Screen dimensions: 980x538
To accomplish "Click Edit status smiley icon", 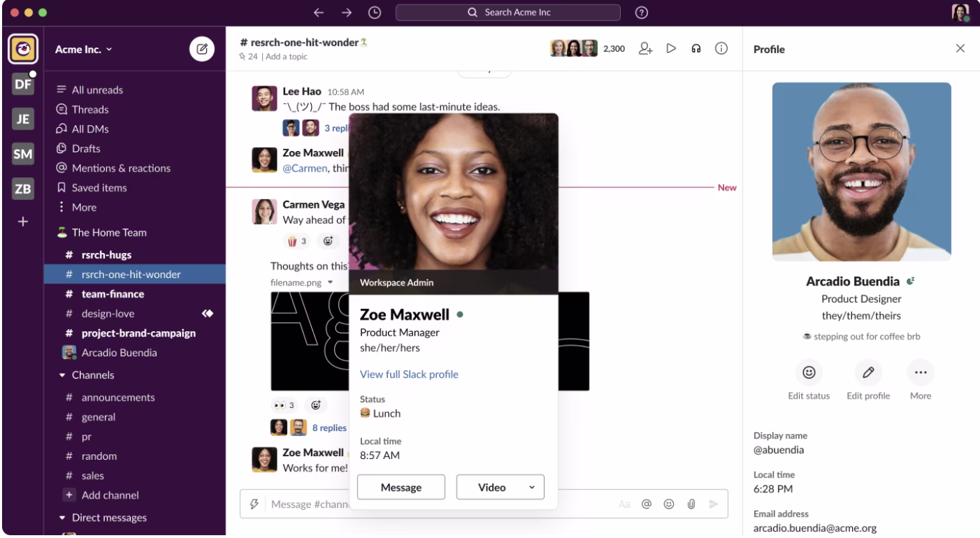I will (809, 373).
